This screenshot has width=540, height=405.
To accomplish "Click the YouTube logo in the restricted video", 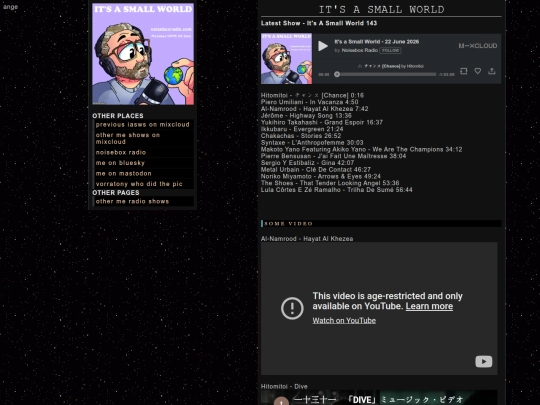I will [484, 362].
